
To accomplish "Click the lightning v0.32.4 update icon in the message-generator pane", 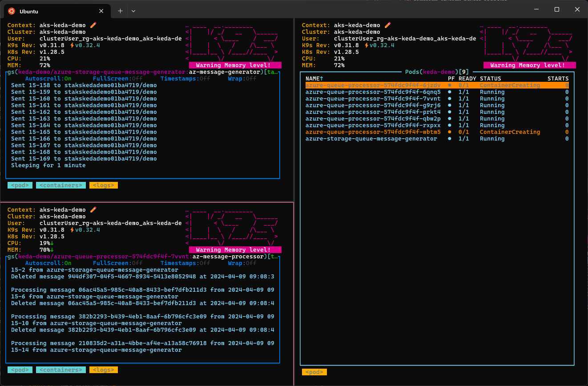I will pos(72,45).
